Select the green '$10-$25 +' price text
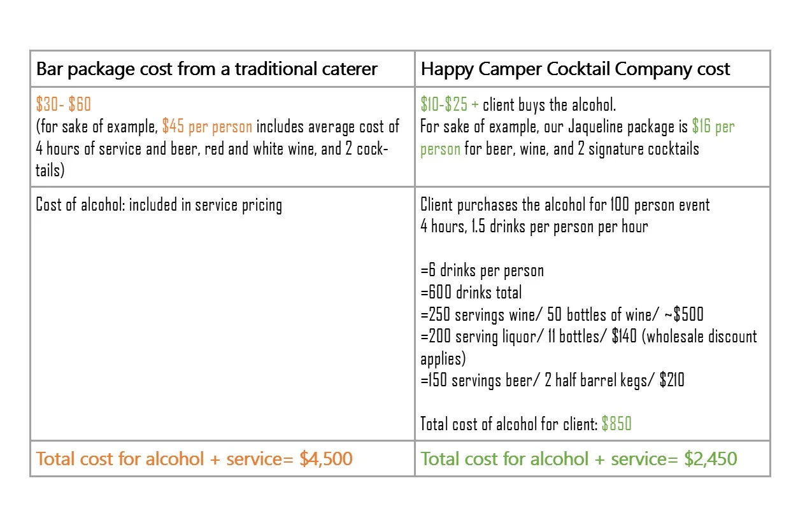This screenshot has height=525, width=812. point(450,104)
